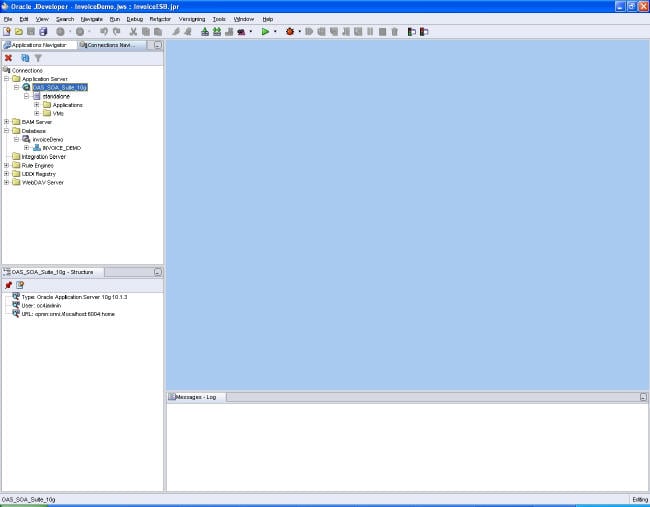650x507 pixels.
Task: Click the Garbage Collection trash icon
Action: pos(395,32)
